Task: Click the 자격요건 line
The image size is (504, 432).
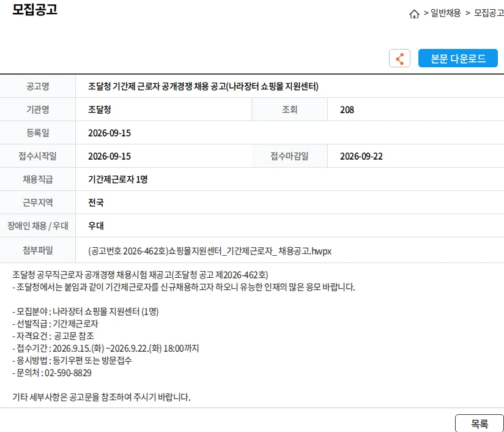Action: click(x=53, y=336)
